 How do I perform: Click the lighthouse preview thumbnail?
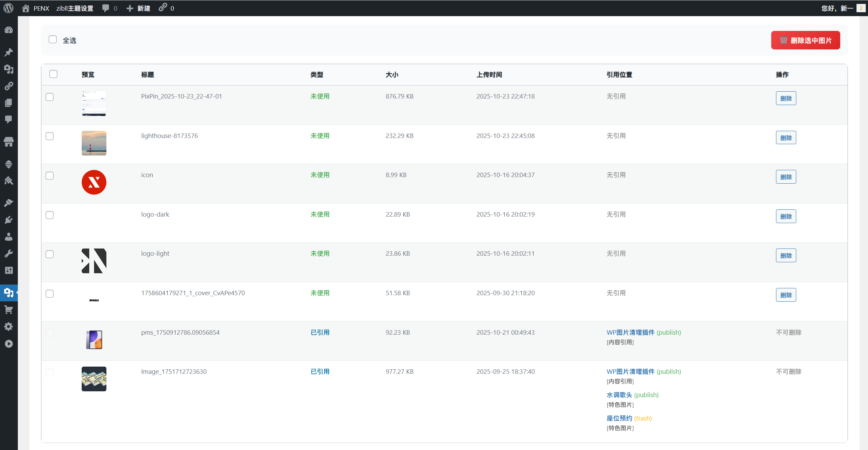[94, 143]
